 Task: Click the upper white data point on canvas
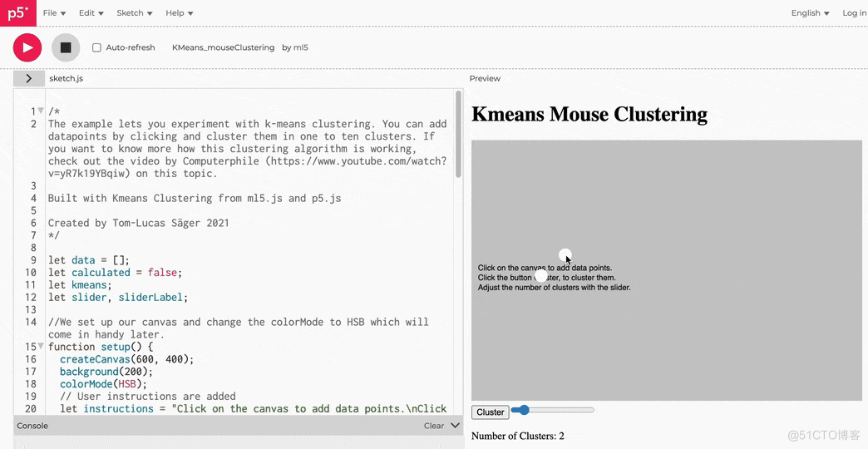point(565,254)
